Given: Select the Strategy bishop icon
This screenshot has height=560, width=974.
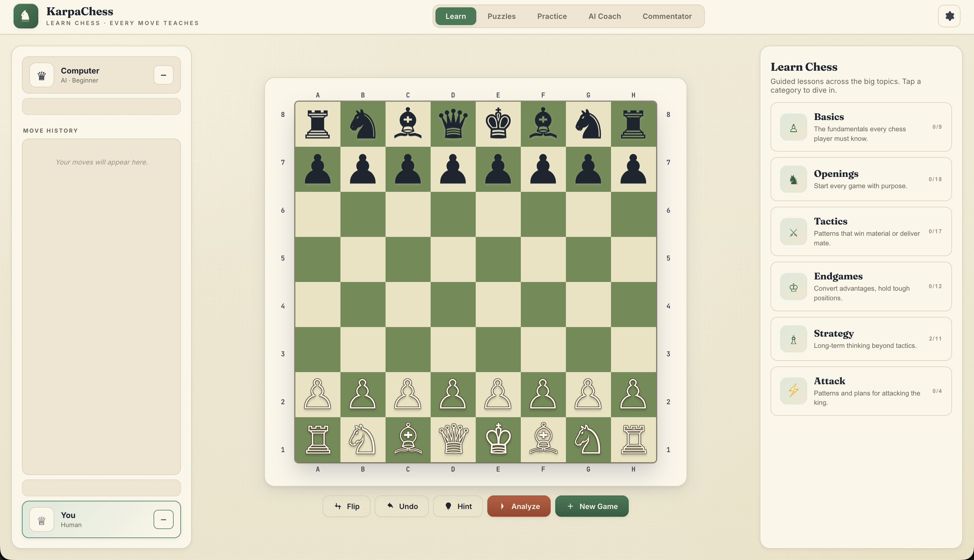Looking at the screenshot, I should [793, 339].
